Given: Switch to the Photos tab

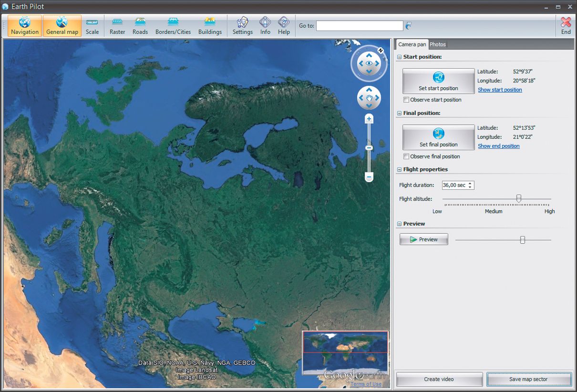Looking at the screenshot, I should coord(437,44).
